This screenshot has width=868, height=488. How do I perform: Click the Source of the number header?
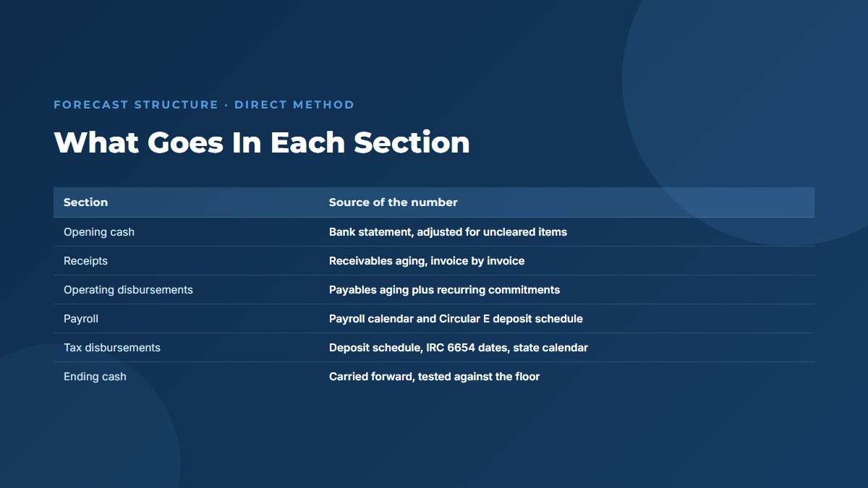(x=393, y=202)
